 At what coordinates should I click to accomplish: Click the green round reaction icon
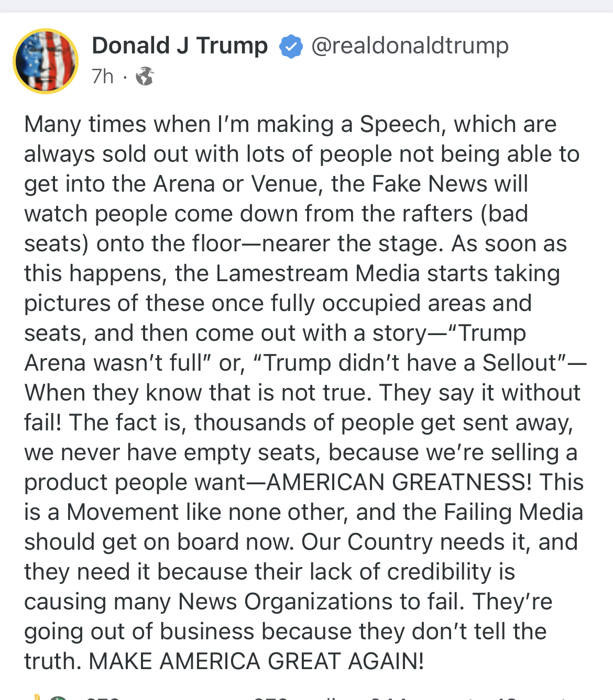tap(58, 698)
